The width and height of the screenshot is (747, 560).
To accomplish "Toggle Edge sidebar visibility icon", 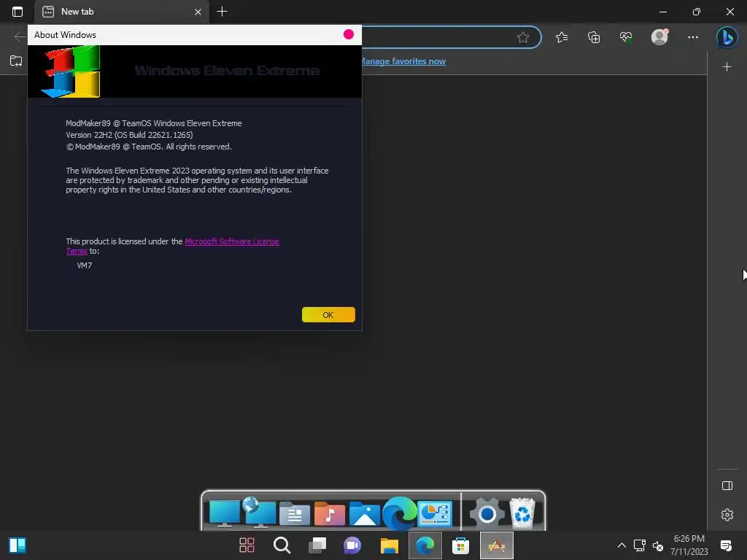I will (x=727, y=486).
